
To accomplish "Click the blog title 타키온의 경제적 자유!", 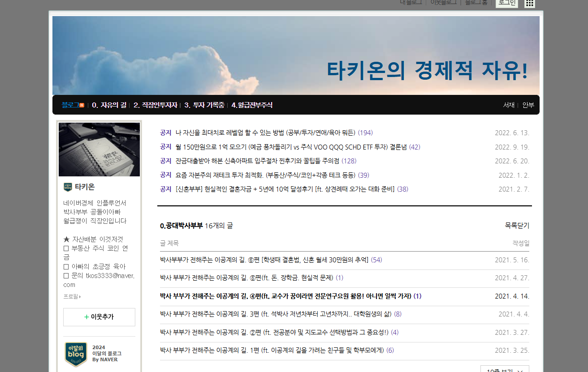I will click(427, 71).
